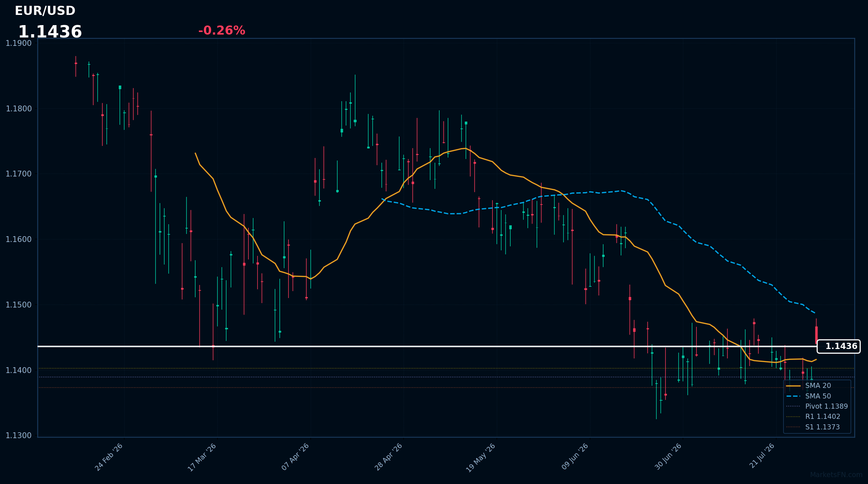868x484 pixels.
Task: Click the 1.1400 y-axis label
Action: [x=19, y=370]
